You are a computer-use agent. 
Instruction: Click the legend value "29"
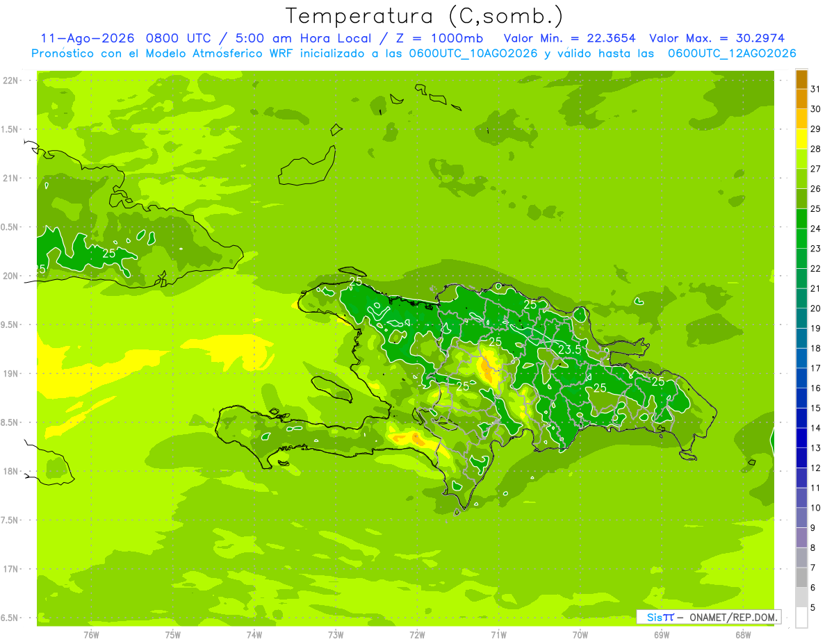click(x=816, y=129)
